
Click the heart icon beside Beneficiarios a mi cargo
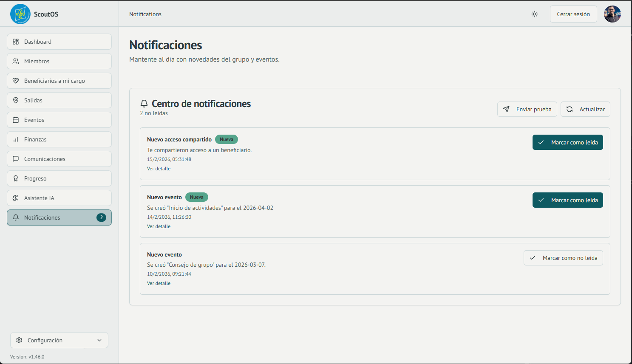16,81
